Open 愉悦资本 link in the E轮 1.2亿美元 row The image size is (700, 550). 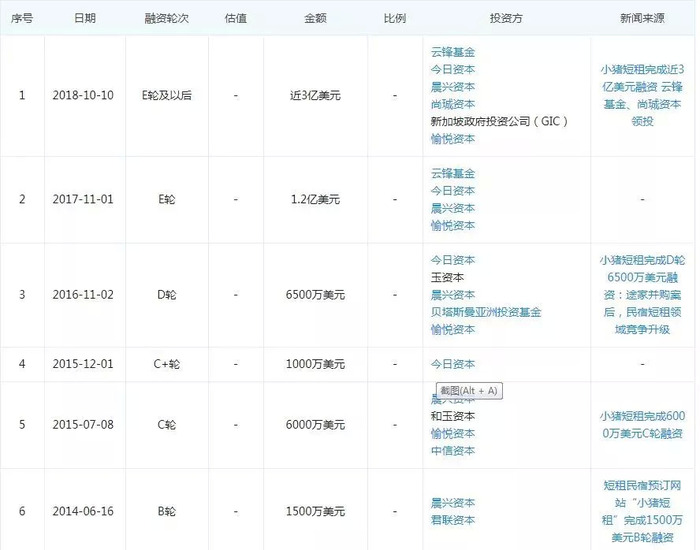(452, 226)
